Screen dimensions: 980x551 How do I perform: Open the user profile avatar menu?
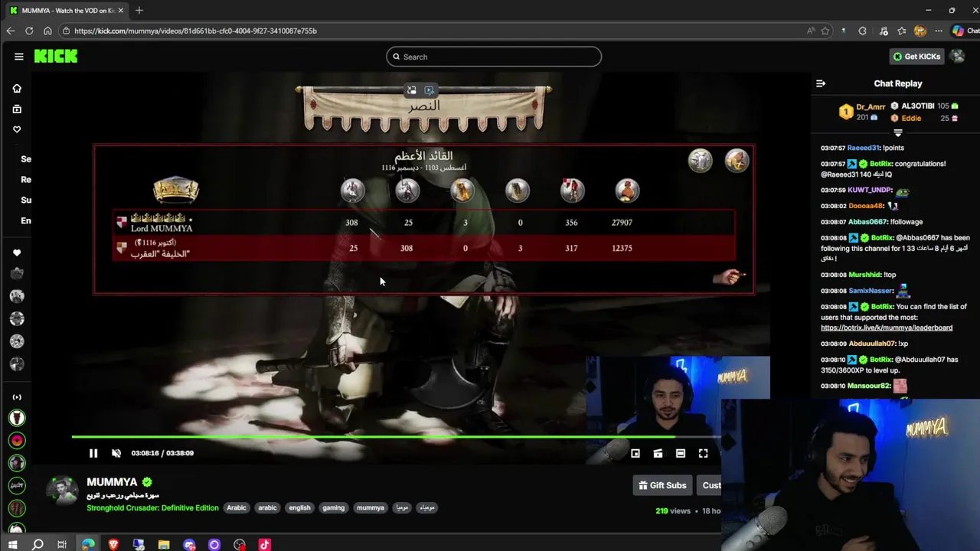tap(956, 56)
